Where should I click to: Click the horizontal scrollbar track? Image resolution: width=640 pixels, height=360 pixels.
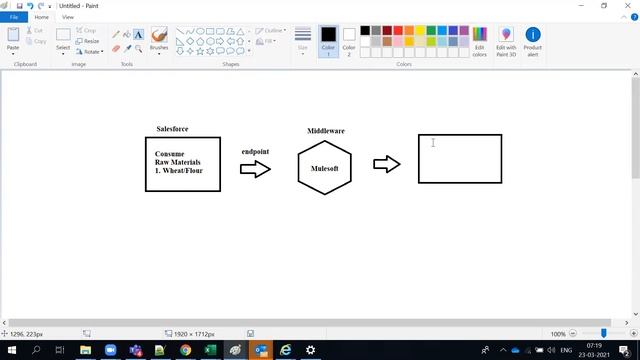(x=310, y=322)
